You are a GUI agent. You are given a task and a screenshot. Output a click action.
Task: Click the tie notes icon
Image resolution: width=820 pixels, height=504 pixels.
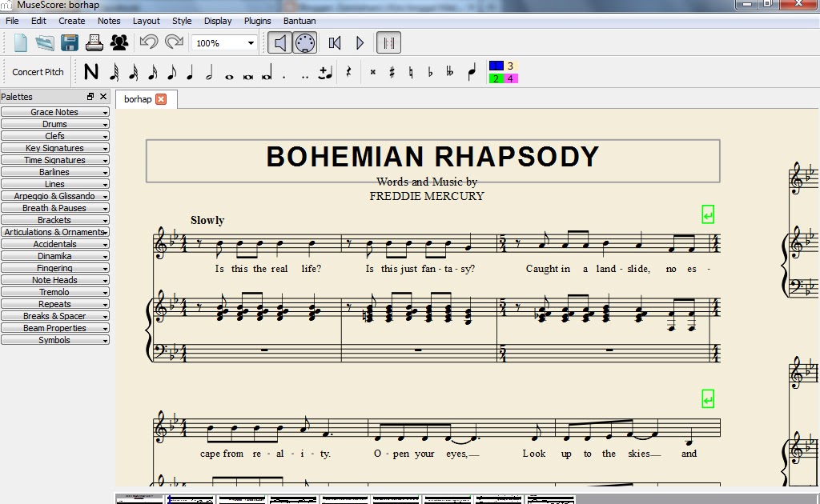(x=326, y=72)
